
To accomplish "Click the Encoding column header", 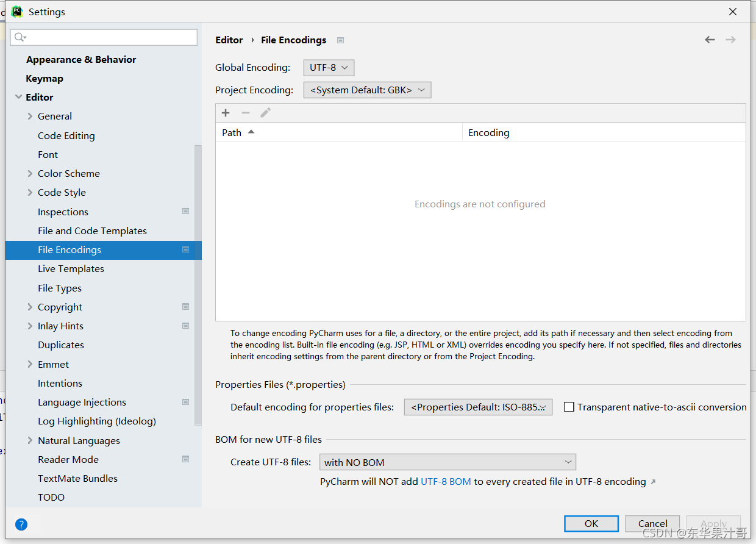I will pos(604,132).
